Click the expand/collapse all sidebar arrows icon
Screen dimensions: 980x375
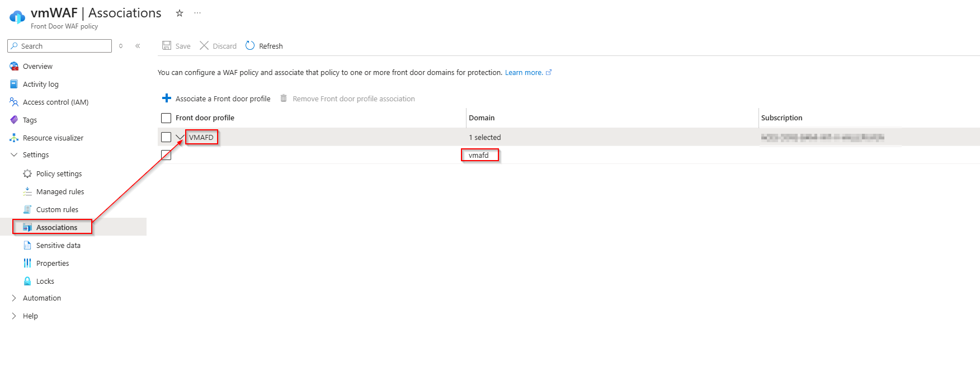(121, 46)
